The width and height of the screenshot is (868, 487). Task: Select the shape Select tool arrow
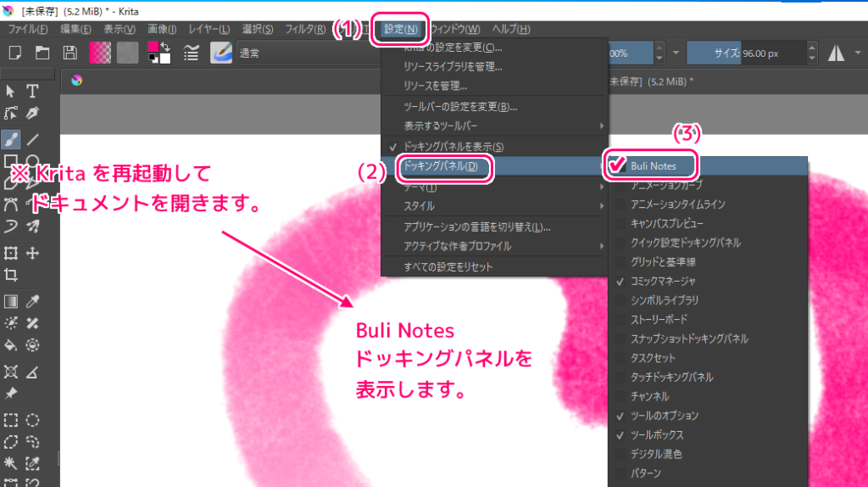10,91
